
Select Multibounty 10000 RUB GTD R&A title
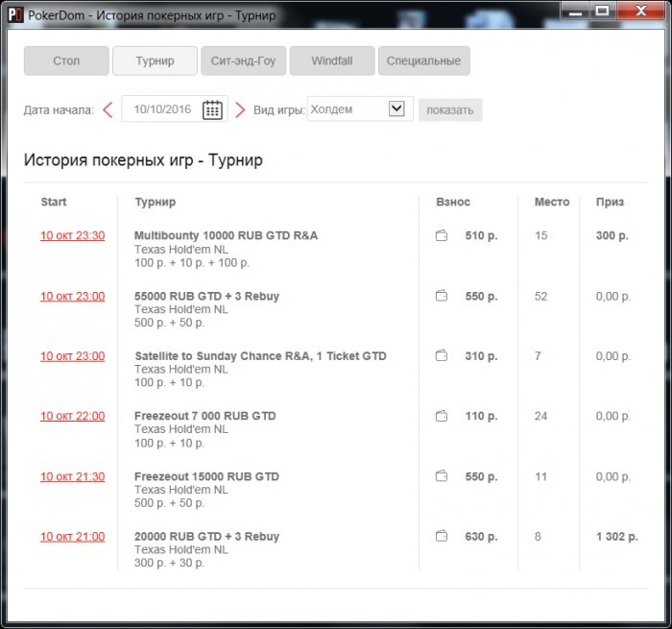click(x=226, y=235)
